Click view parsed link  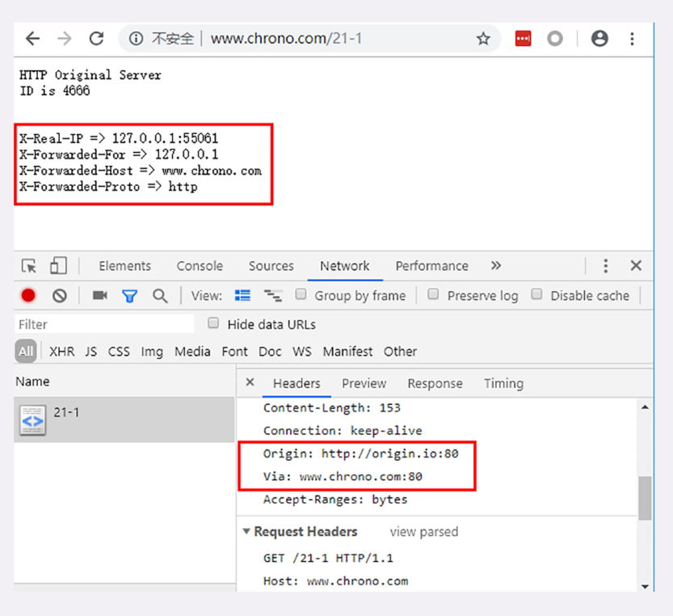point(424,532)
